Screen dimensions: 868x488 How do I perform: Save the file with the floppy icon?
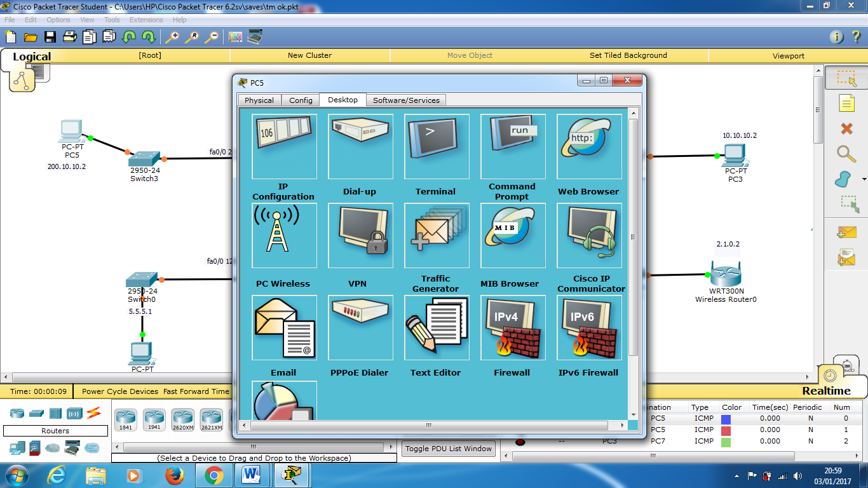click(x=50, y=37)
